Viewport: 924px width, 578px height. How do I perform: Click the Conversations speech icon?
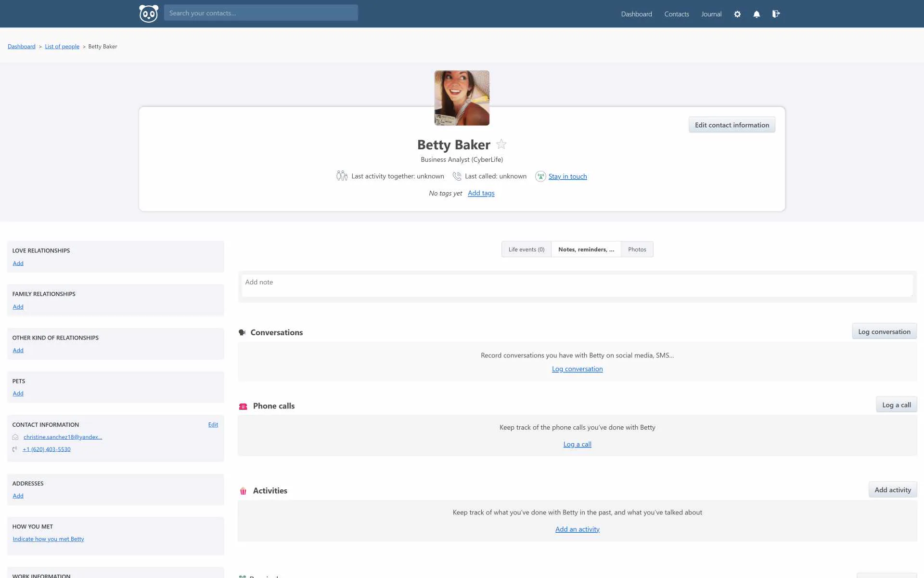click(242, 332)
